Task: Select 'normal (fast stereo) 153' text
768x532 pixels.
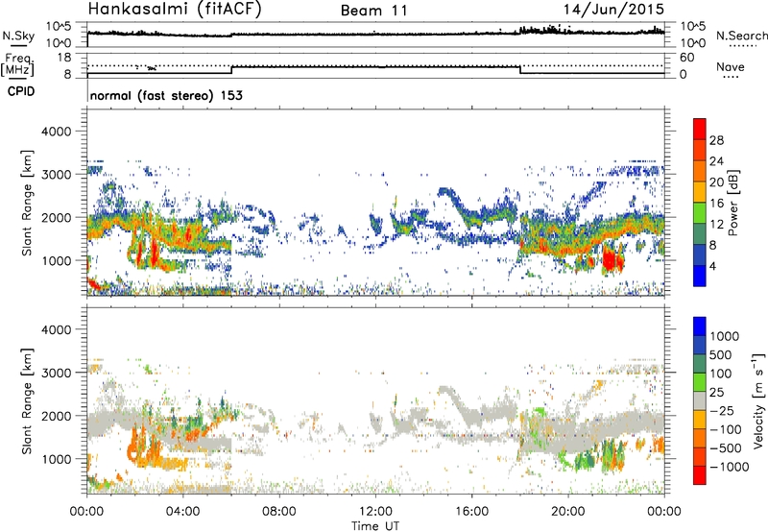Action: [166, 95]
